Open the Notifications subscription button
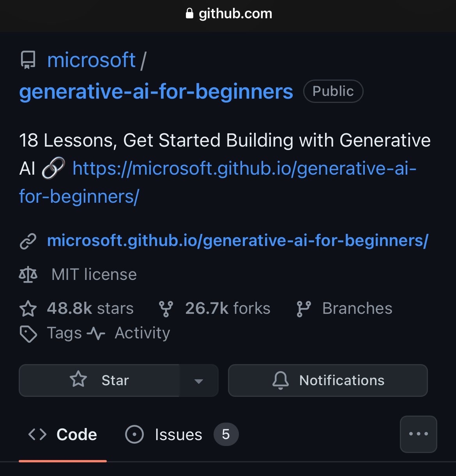Image resolution: width=456 pixels, height=476 pixels. tap(328, 380)
